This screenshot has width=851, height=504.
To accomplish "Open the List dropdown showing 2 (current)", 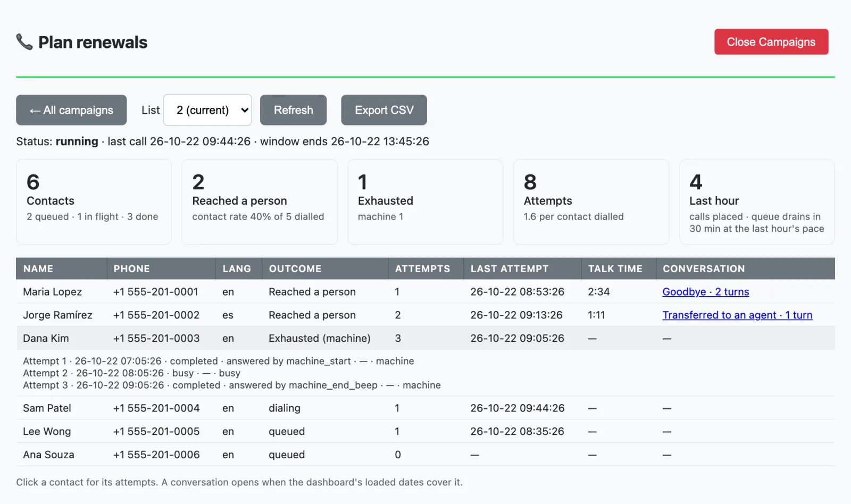I will (207, 110).
